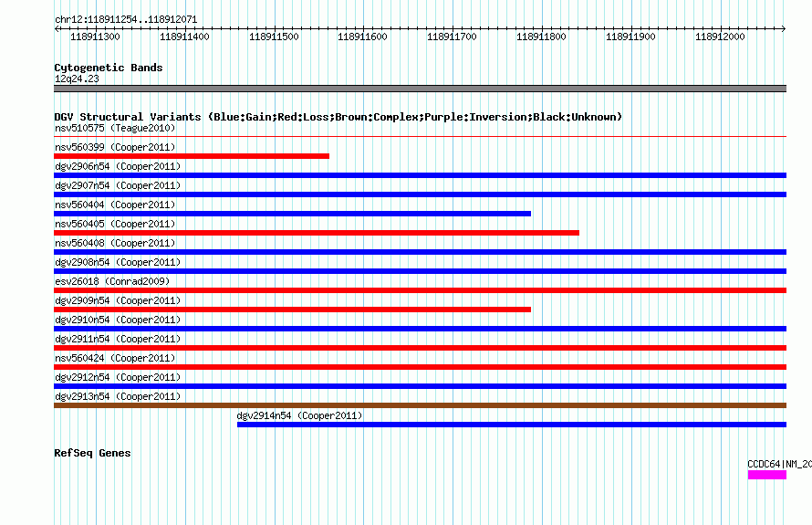This screenshot has height=525, width=812.
Task: Click the red dgv2911n54 loss bar
Action: [420, 348]
